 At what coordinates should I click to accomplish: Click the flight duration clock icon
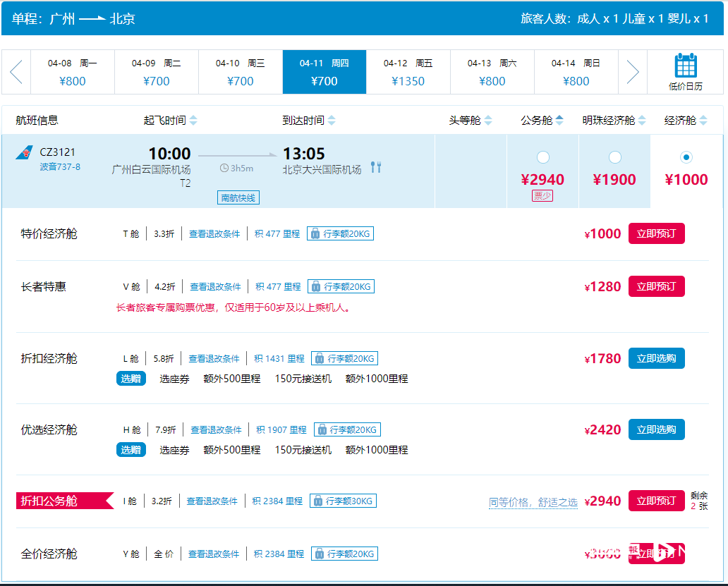pos(224,169)
